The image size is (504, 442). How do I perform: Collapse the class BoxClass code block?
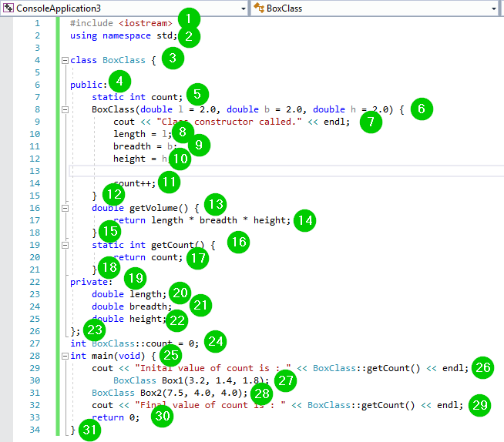click(x=64, y=60)
